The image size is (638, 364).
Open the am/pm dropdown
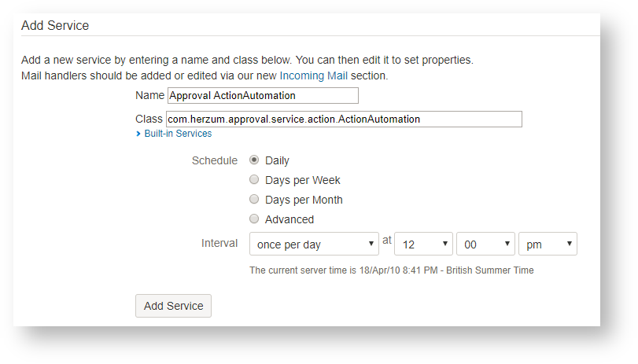click(548, 245)
